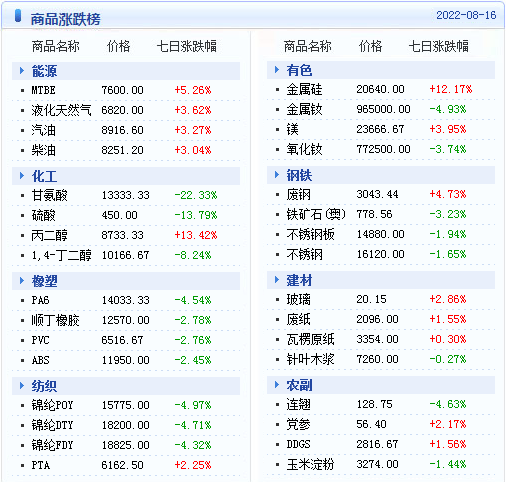This screenshot has height=482, width=506.
Task: Expand the 有色 category arrow
Action: (277, 70)
